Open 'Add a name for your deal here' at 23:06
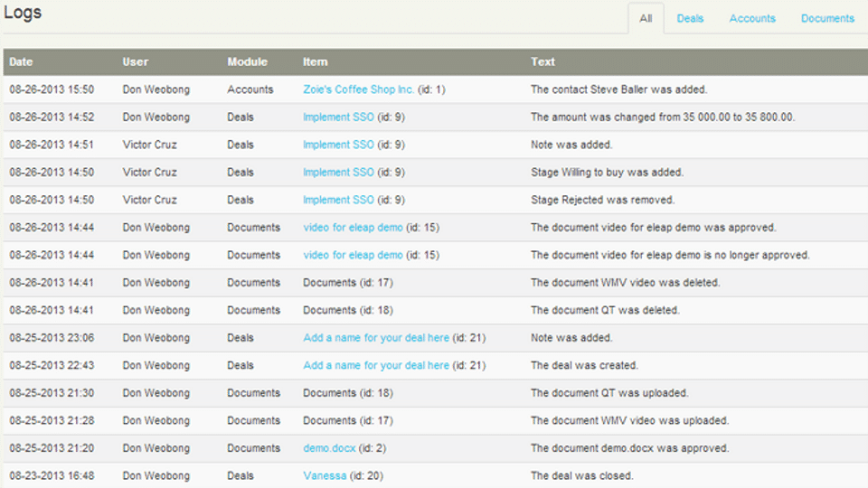868x488 pixels. [376, 338]
